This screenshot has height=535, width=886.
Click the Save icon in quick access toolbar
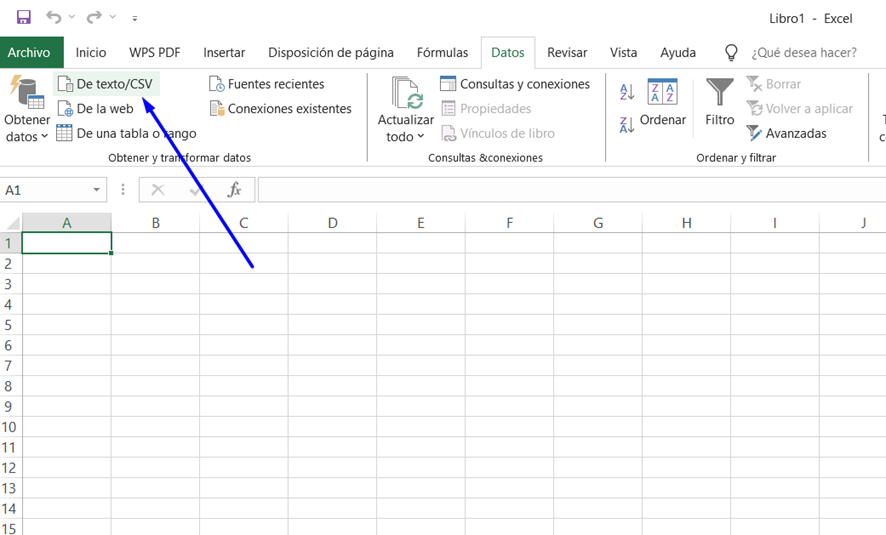23,18
